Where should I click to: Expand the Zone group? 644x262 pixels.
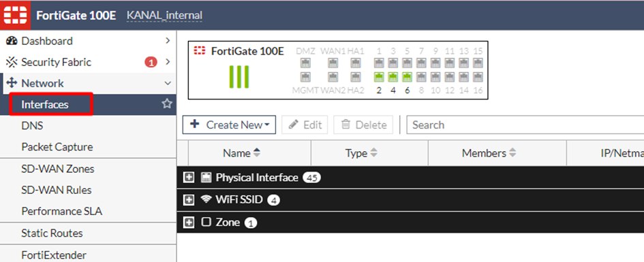[x=189, y=223]
